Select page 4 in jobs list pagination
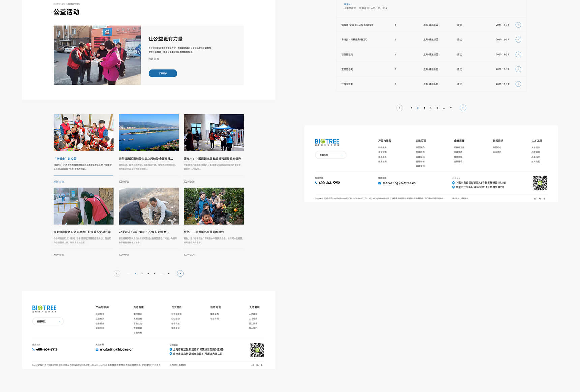Viewport: 580px width, 392px height. click(x=431, y=108)
